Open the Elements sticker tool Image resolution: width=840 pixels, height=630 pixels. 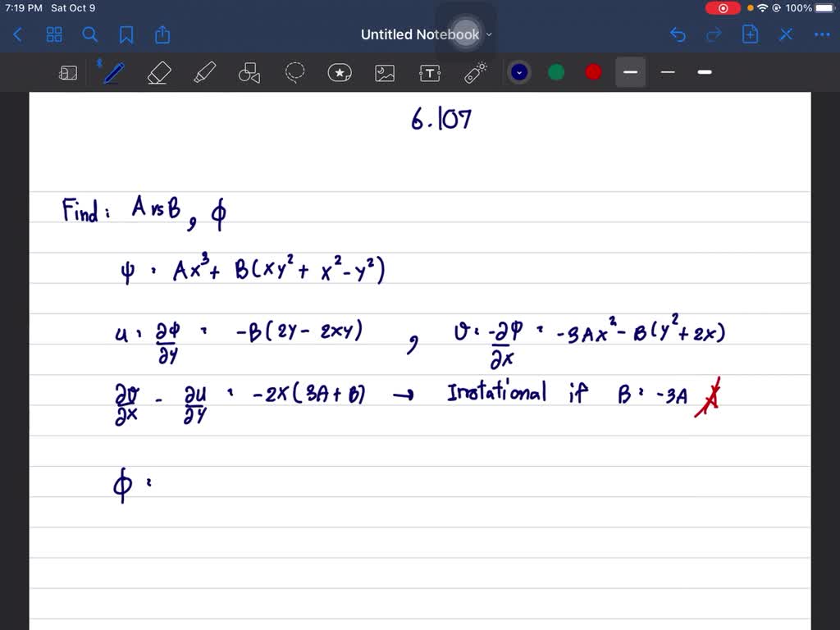click(340, 72)
